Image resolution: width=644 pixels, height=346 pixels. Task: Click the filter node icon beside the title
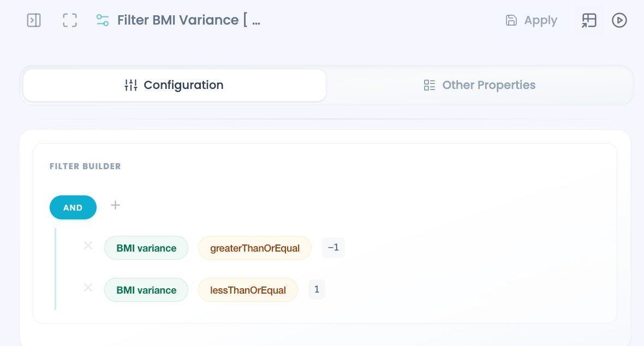pos(102,20)
